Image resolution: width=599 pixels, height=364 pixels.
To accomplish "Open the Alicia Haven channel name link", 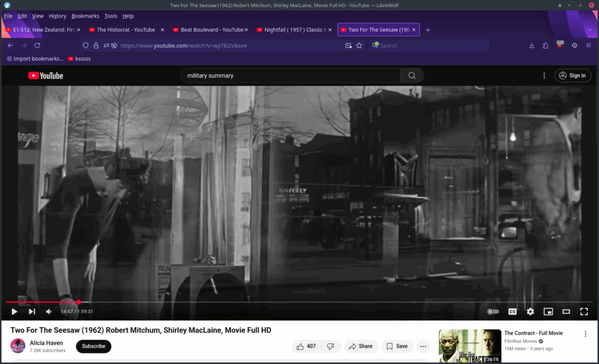I will [46, 343].
